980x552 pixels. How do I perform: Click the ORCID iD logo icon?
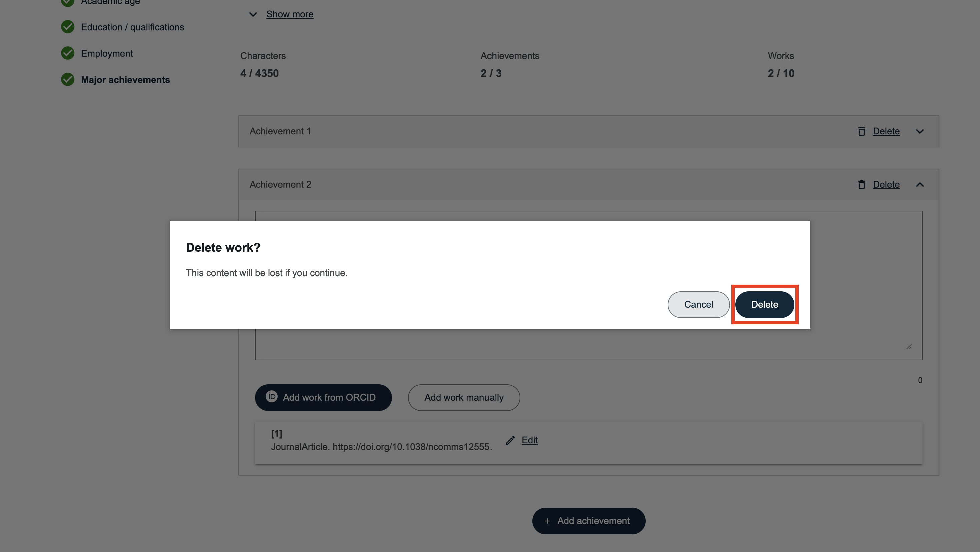coord(271,396)
